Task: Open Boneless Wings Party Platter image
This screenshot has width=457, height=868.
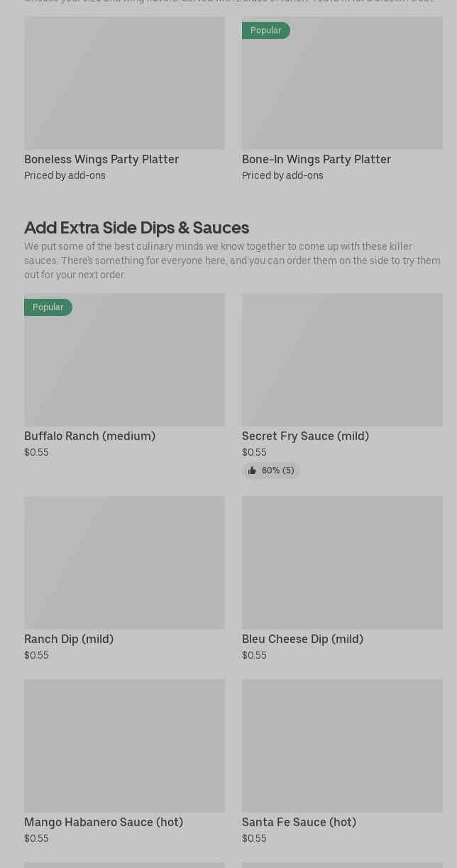Action: tap(124, 83)
